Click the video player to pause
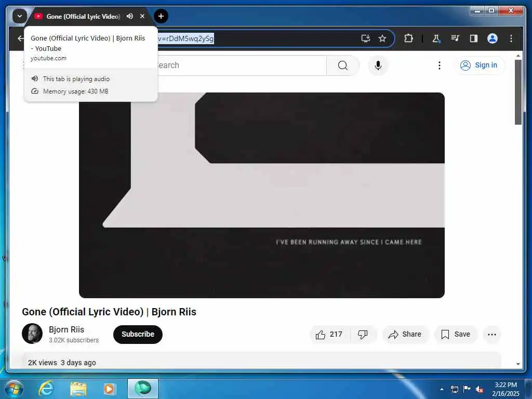Viewport: 532px width, 399px height. 262,195
